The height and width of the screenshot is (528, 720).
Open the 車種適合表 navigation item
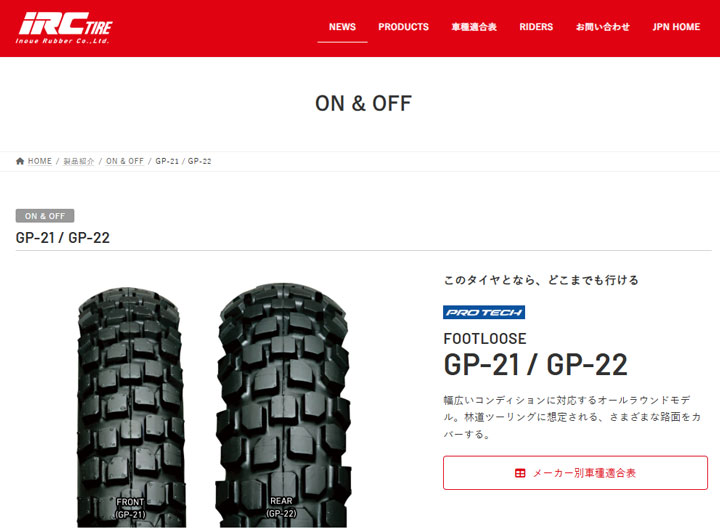474,27
